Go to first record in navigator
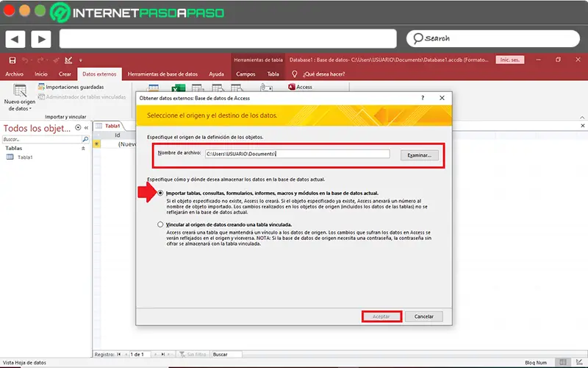The image size is (588, 368). pyautogui.click(x=119, y=354)
